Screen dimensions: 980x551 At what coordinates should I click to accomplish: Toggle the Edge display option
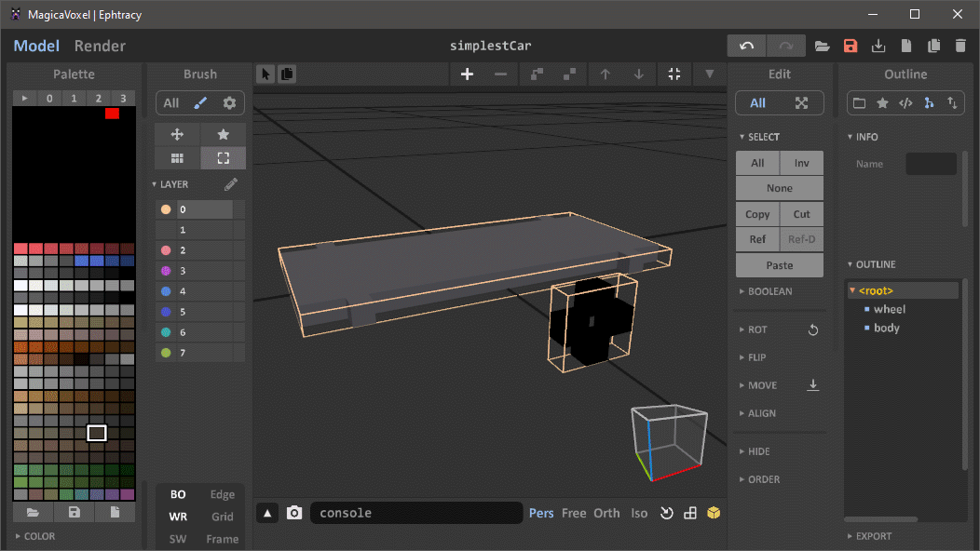[223, 495]
